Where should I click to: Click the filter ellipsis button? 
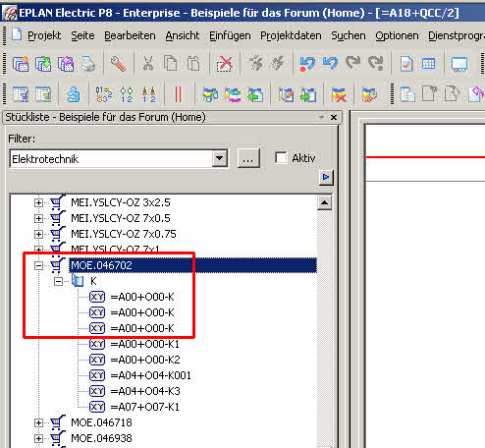click(x=248, y=159)
